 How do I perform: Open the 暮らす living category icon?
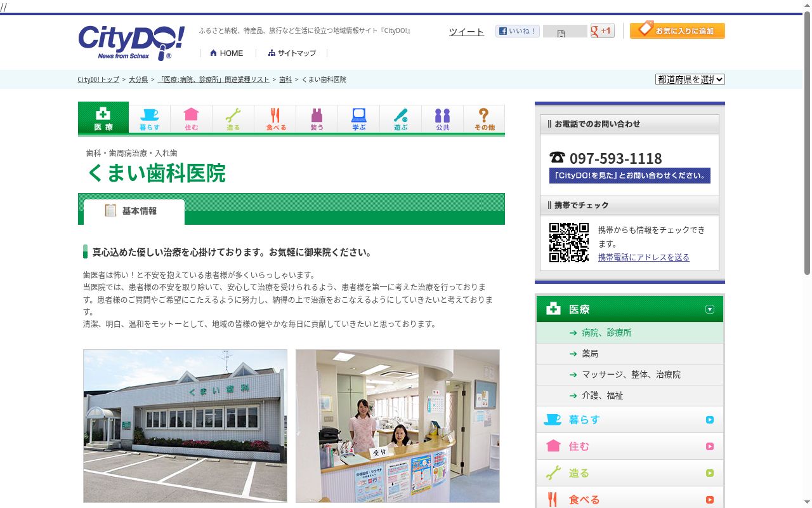tap(150, 119)
